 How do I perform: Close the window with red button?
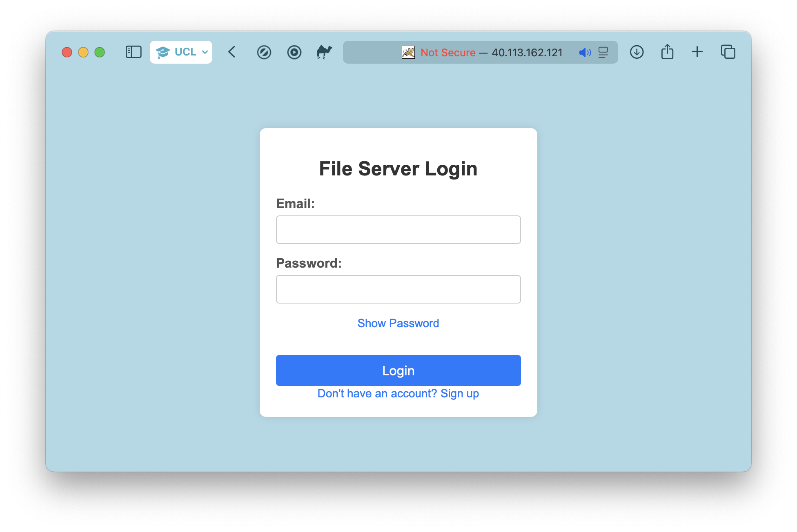click(x=67, y=52)
